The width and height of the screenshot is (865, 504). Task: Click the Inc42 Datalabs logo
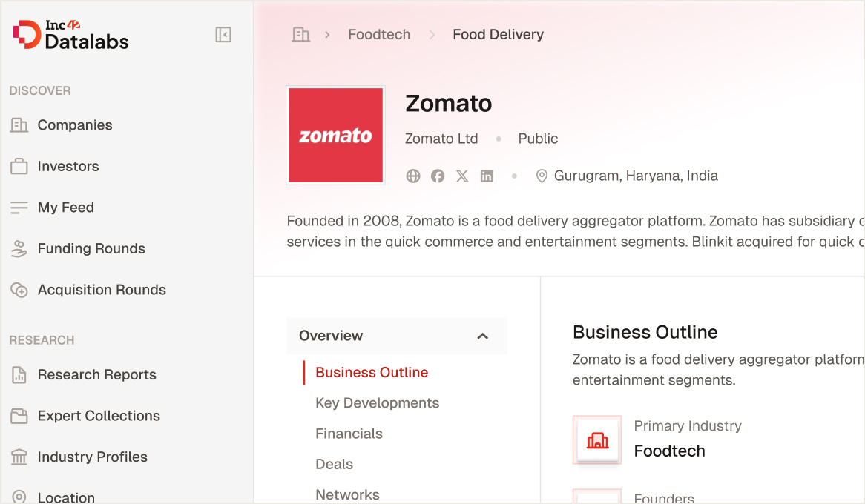pyautogui.click(x=71, y=35)
